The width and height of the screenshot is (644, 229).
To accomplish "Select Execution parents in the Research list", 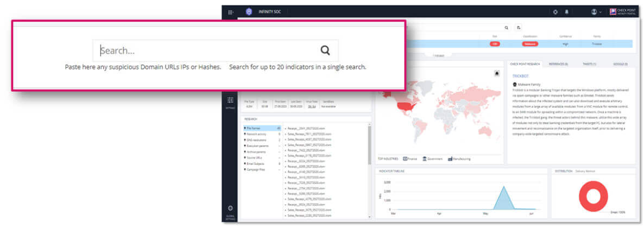I will pos(262,146).
